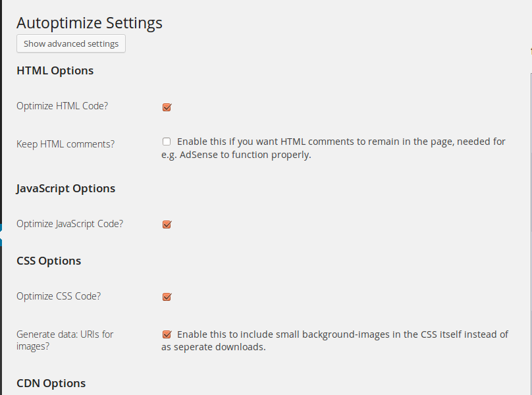Click the 'Keep HTML comments?' label
The image size is (532, 395).
65,144
